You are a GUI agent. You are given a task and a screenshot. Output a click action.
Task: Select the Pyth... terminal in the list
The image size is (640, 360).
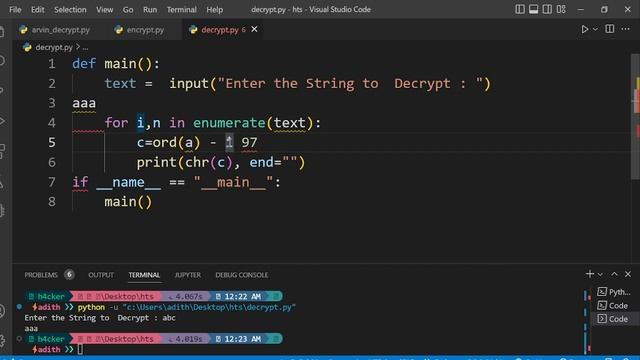point(614,292)
